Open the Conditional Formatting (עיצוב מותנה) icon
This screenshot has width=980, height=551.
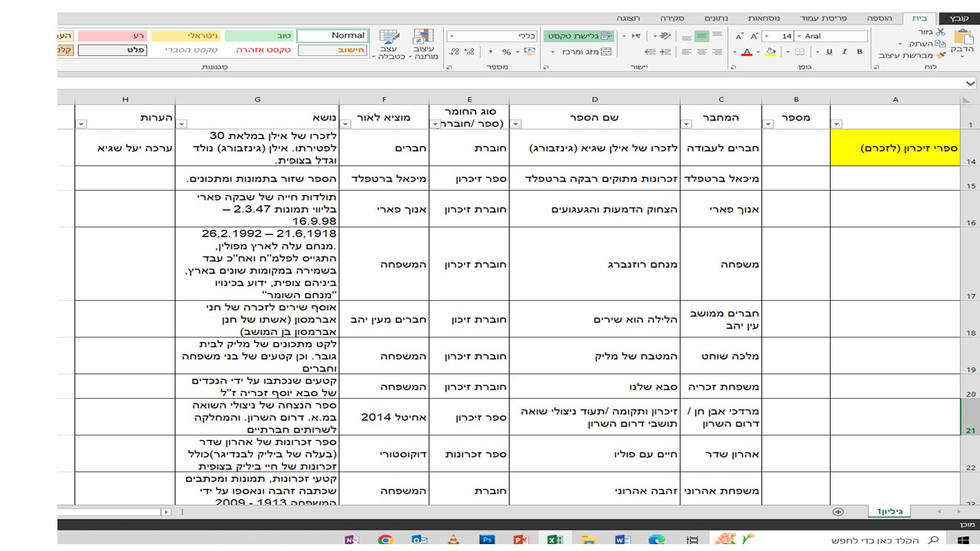click(x=423, y=38)
